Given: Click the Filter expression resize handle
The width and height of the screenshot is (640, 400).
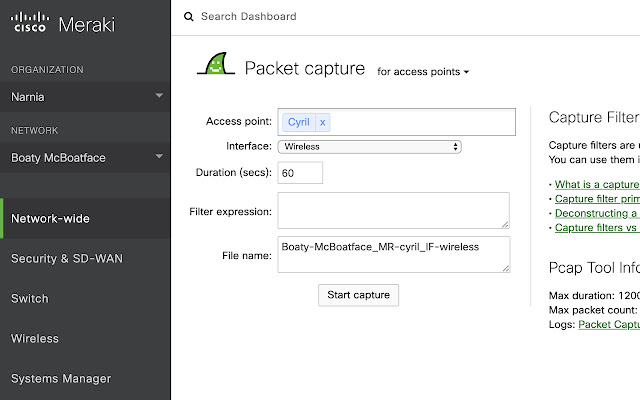Looking at the screenshot, I should click(x=505, y=224).
